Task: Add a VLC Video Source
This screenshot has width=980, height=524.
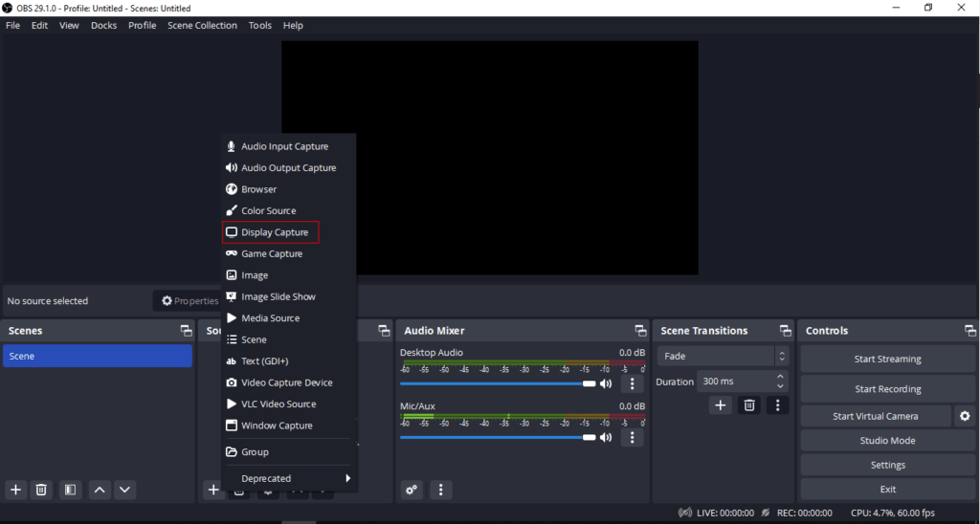Action: tap(289, 404)
